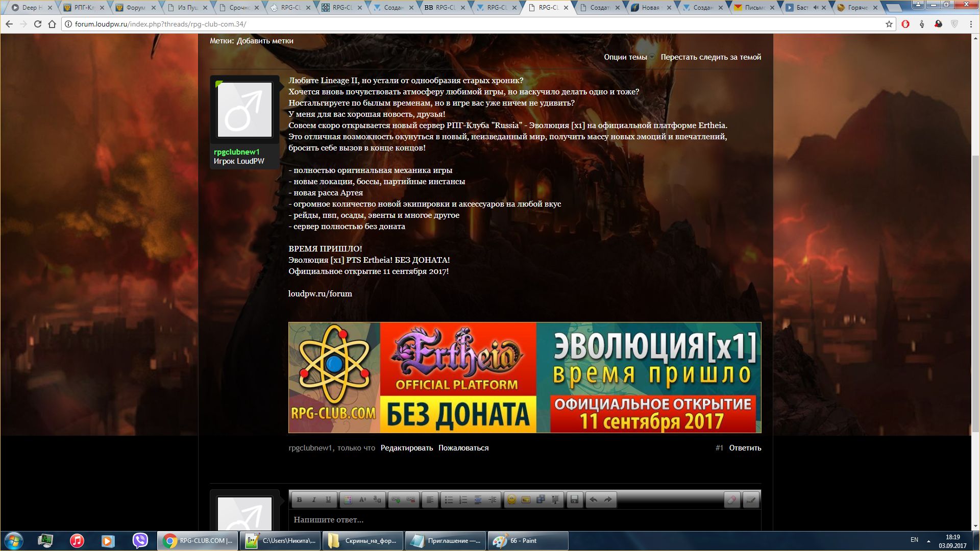Toggle BB code source mode in editor
The image size is (980, 551).
(x=750, y=499)
